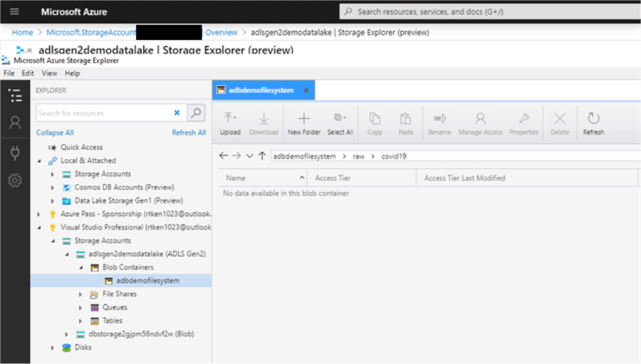Image resolution: width=641 pixels, height=364 pixels.
Task: Collapse the Local & Attached node
Action: click(x=39, y=161)
